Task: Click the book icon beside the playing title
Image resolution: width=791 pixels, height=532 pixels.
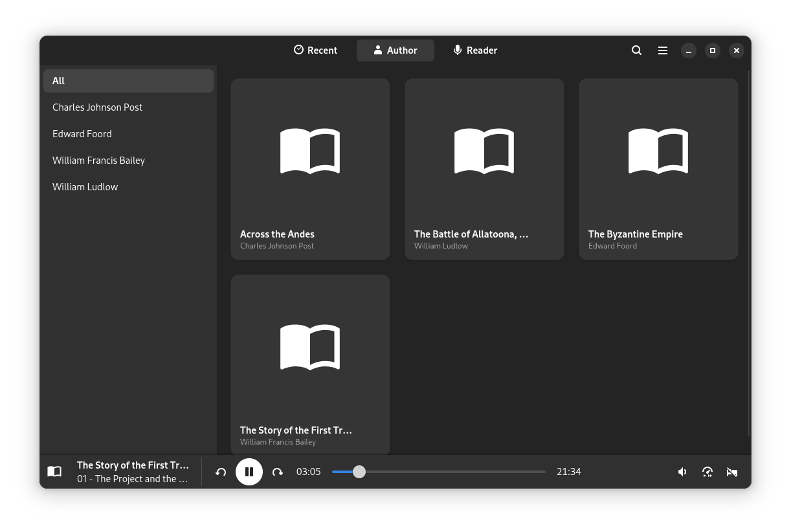Action: pyautogui.click(x=54, y=471)
